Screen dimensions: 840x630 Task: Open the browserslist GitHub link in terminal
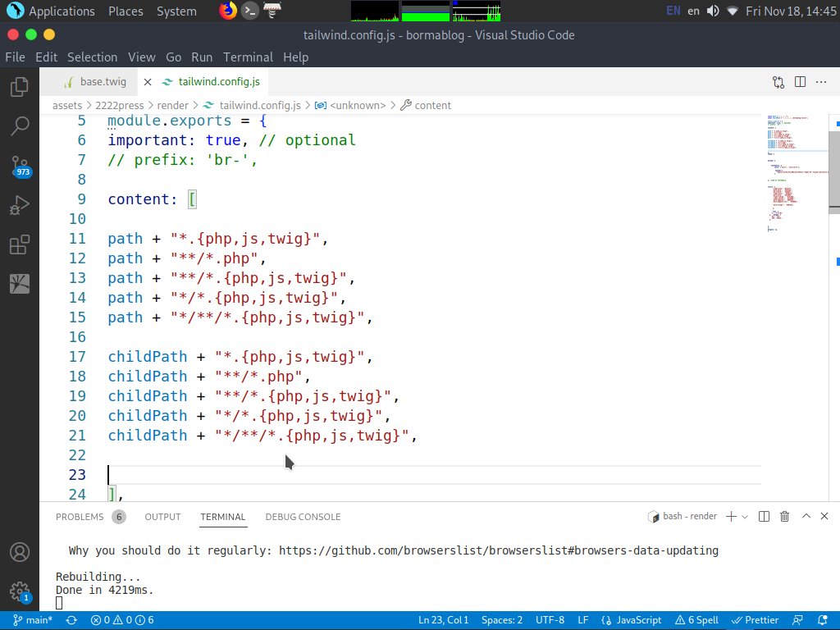(499, 550)
